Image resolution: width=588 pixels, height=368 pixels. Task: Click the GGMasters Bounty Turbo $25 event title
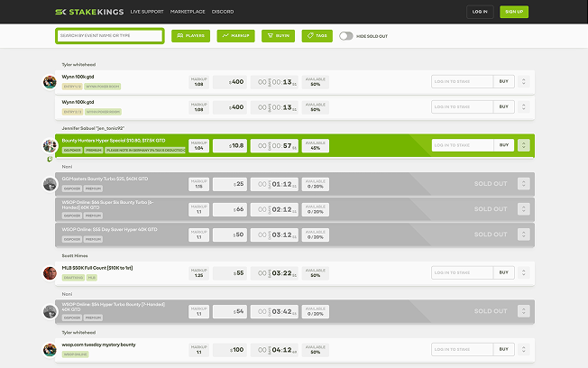coord(105,179)
